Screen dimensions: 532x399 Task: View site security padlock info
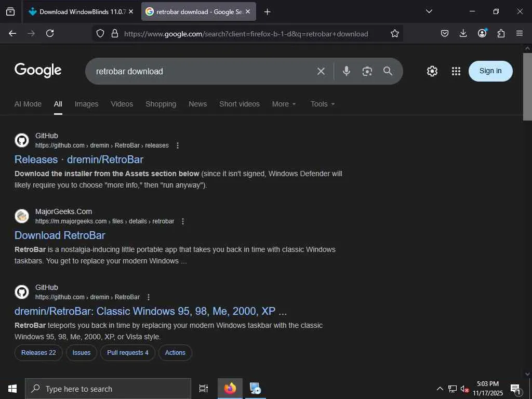pyautogui.click(x=115, y=33)
